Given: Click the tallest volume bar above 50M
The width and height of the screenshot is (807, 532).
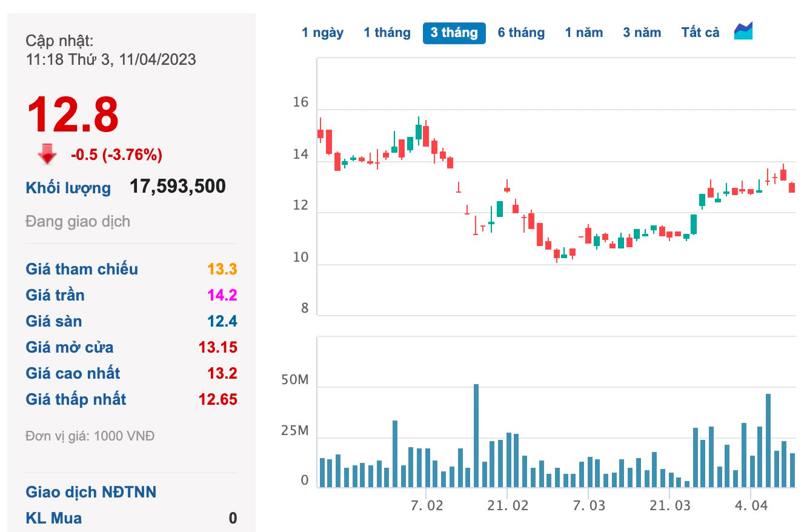Looking at the screenshot, I should tap(476, 436).
